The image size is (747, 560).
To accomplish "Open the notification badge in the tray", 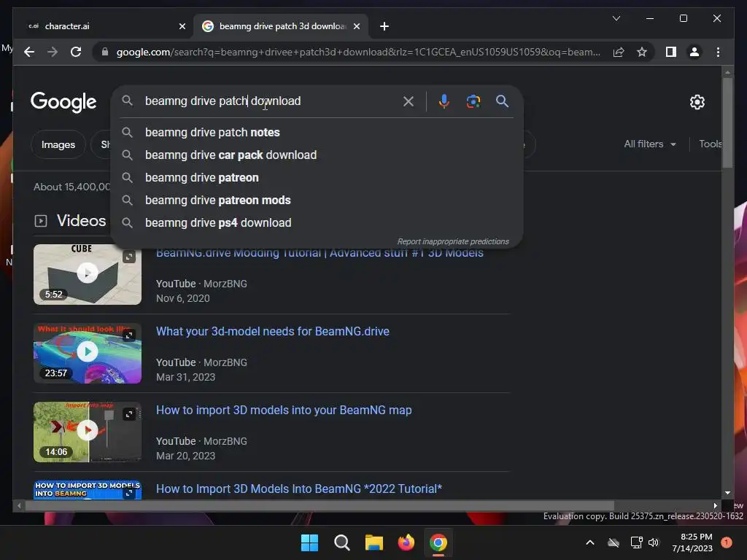I will click(x=726, y=542).
